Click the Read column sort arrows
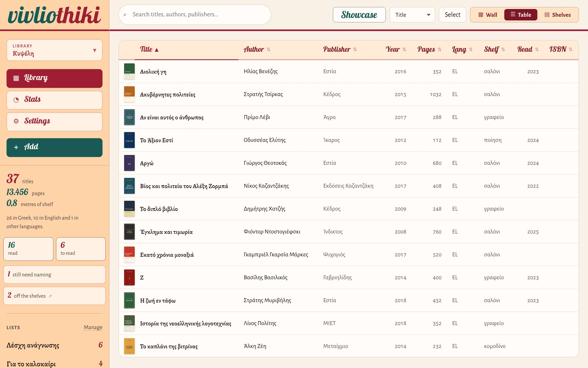Image resolution: width=588 pixels, height=368 pixels. coord(537,50)
